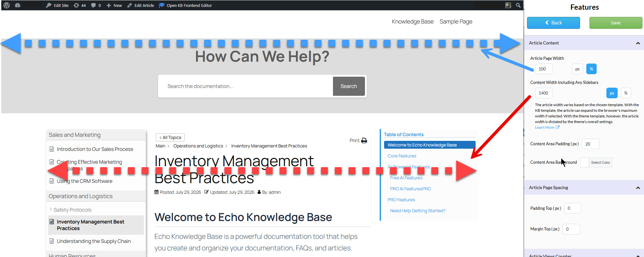Click the document icon beside Inventory Management Best Practices

click(52, 222)
